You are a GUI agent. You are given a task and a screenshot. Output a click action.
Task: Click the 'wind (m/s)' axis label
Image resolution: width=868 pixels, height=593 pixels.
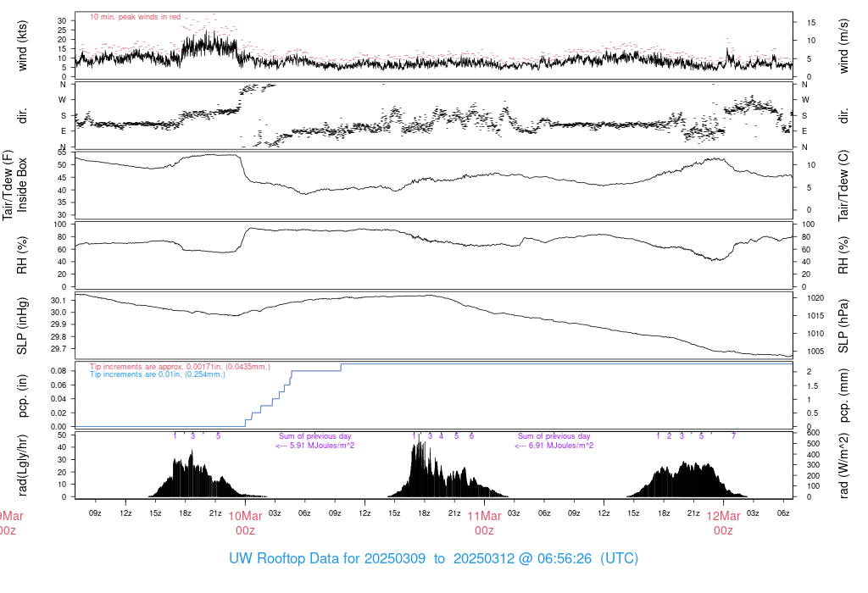843,46
